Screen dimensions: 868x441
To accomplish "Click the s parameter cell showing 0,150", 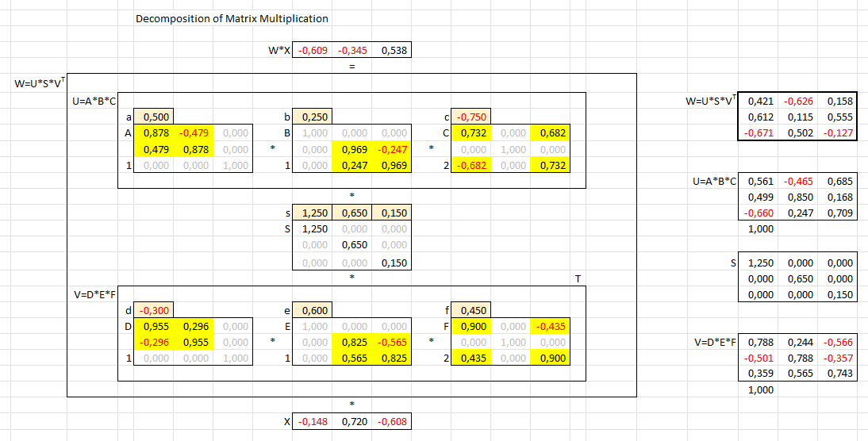I will pos(392,213).
